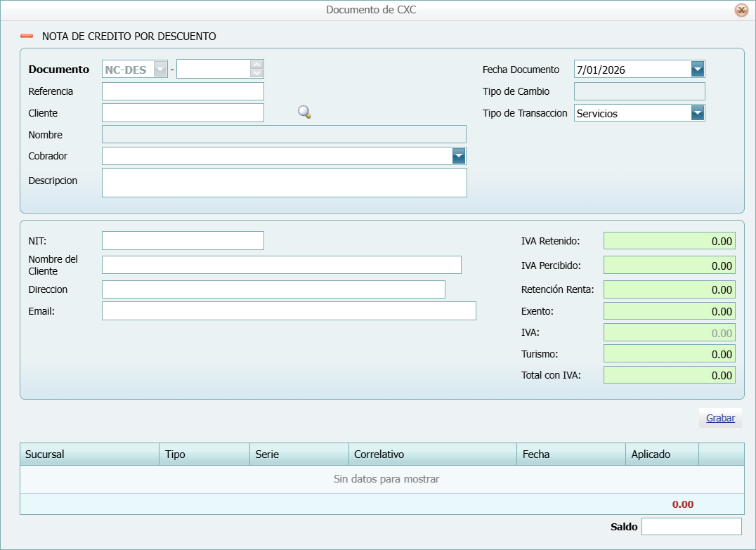The image size is (756, 550).
Task: Click the Email input field
Action: click(x=289, y=311)
